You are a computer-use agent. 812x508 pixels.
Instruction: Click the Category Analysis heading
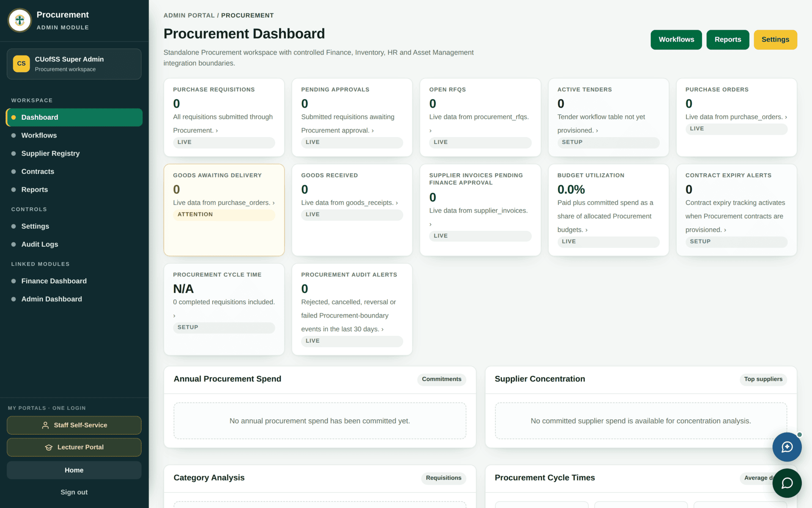coord(209,478)
